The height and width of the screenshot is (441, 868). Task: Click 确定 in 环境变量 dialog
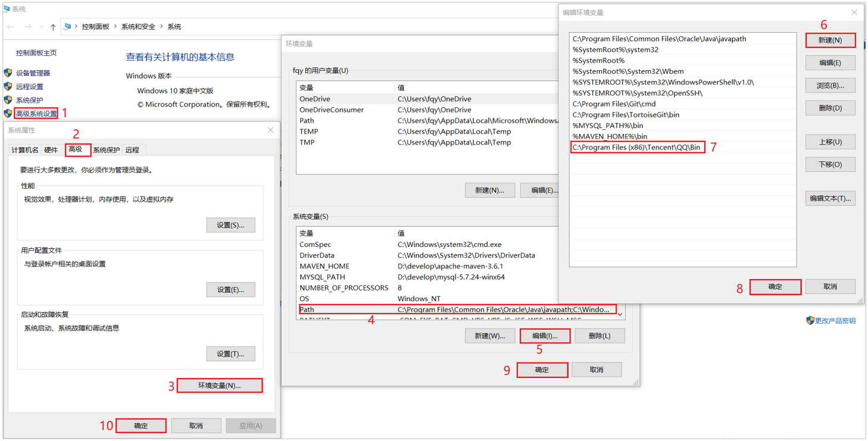(542, 370)
